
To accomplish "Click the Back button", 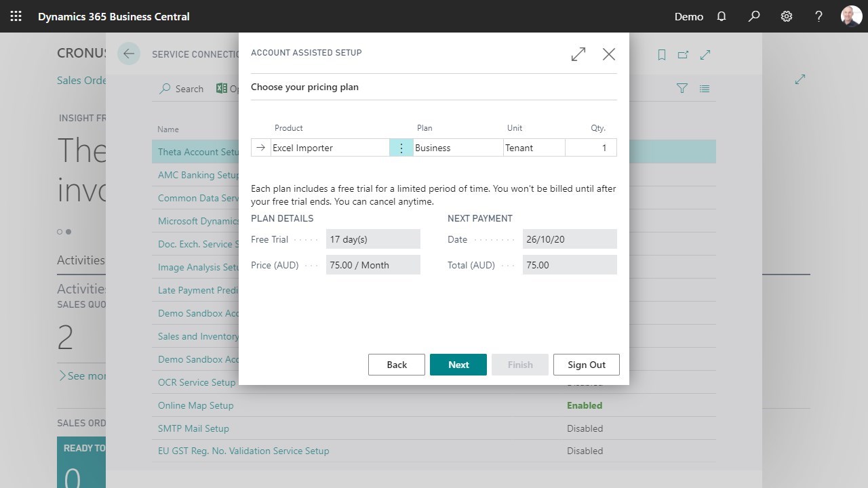I will 397,365.
